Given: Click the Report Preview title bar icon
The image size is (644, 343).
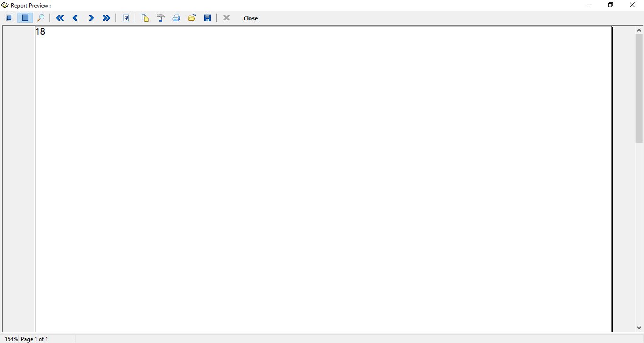Looking at the screenshot, I should [x=5, y=5].
